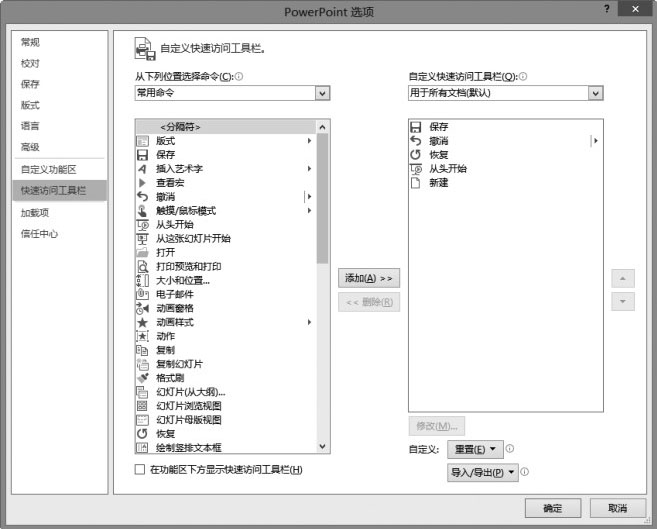Image resolution: width=657 pixels, height=529 pixels.
Task: Select the 格式刷 format painter icon
Action: pos(142,378)
